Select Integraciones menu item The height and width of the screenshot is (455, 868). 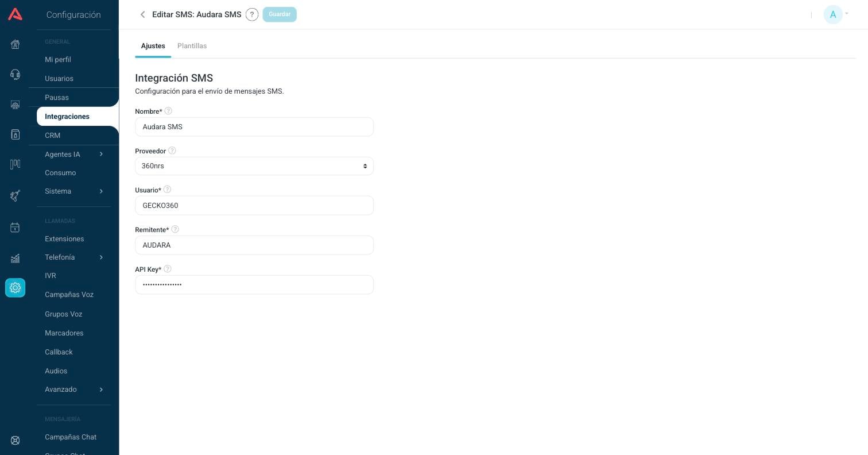coord(77,117)
